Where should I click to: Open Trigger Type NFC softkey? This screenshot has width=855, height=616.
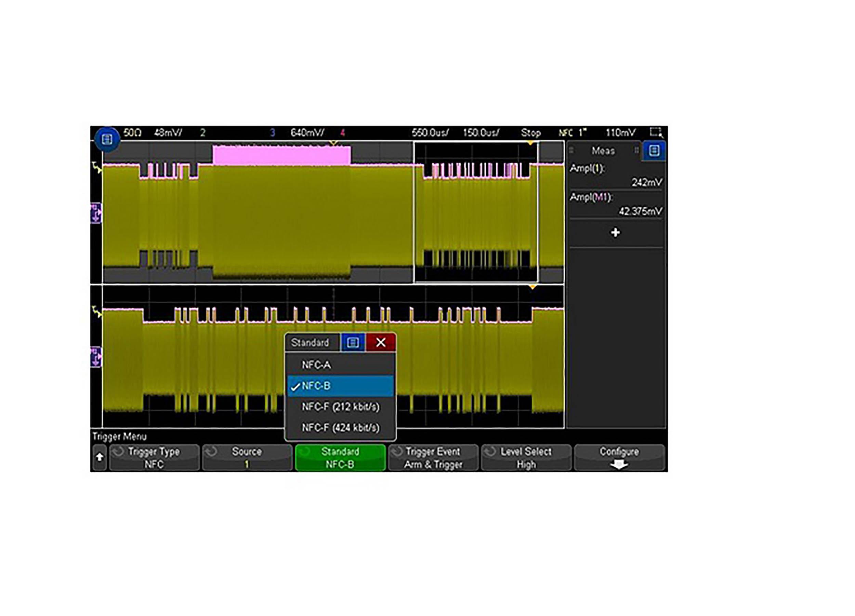pos(154,457)
